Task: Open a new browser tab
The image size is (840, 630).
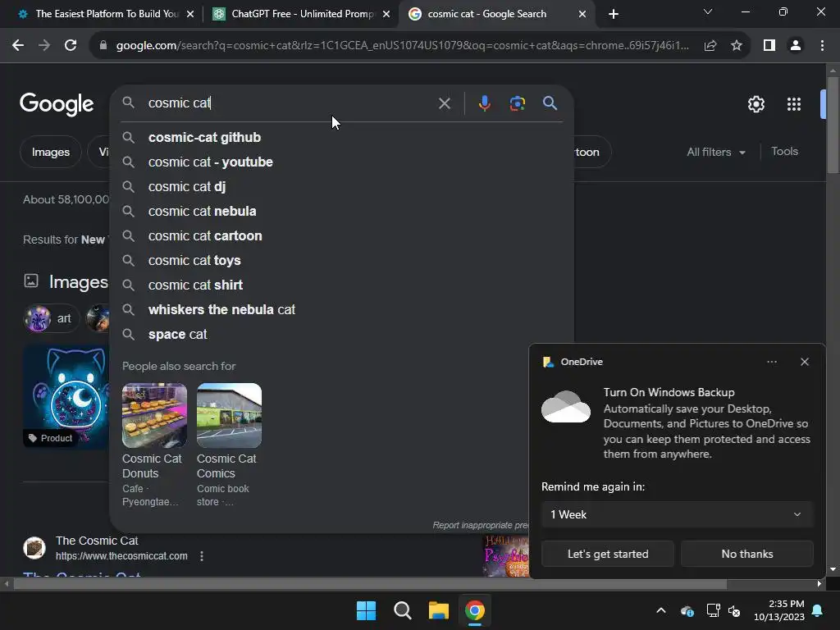Action: pyautogui.click(x=614, y=14)
